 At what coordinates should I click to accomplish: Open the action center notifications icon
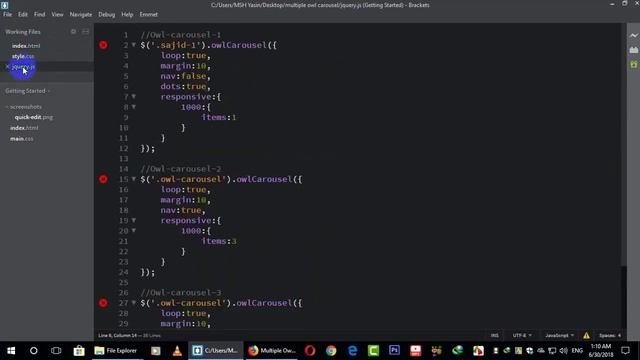(625, 351)
